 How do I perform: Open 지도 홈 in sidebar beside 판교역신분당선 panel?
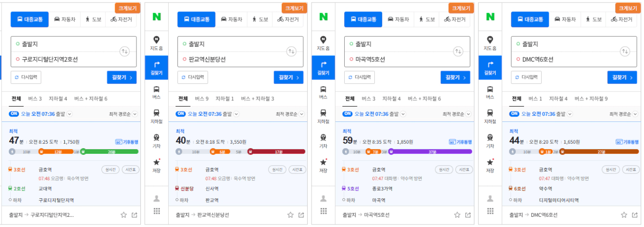[156, 43]
